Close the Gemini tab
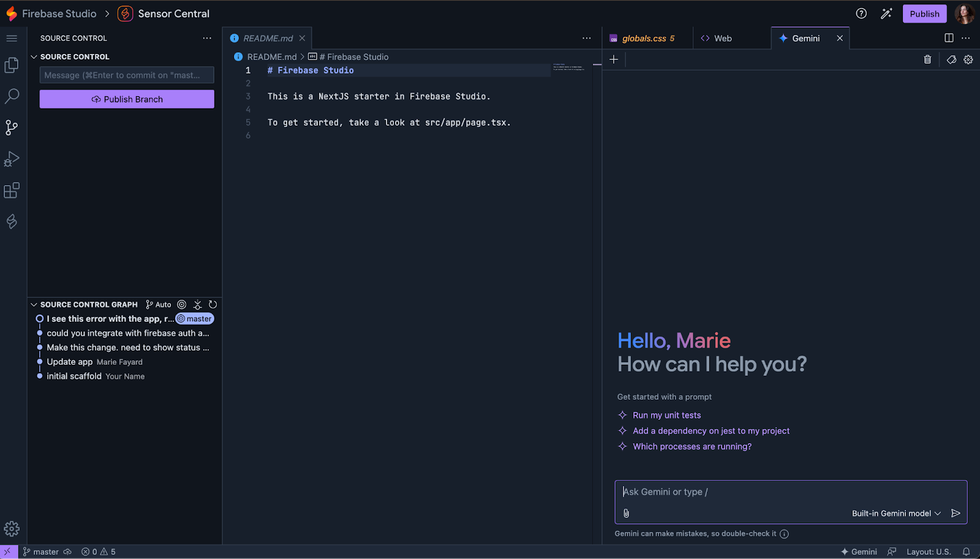 pyautogui.click(x=840, y=38)
